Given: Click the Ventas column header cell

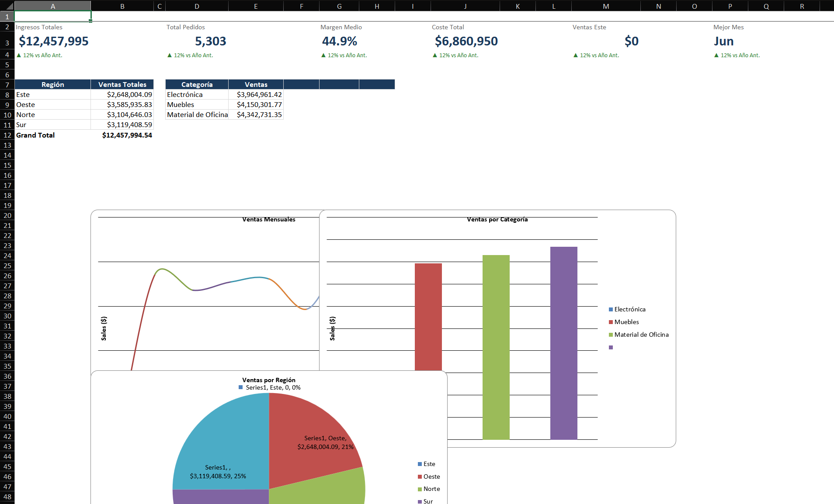Looking at the screenshot, I should pos(256,85).
